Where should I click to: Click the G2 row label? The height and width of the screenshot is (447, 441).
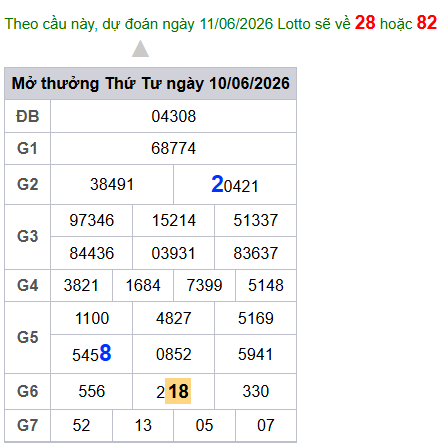tap(28, 184)
